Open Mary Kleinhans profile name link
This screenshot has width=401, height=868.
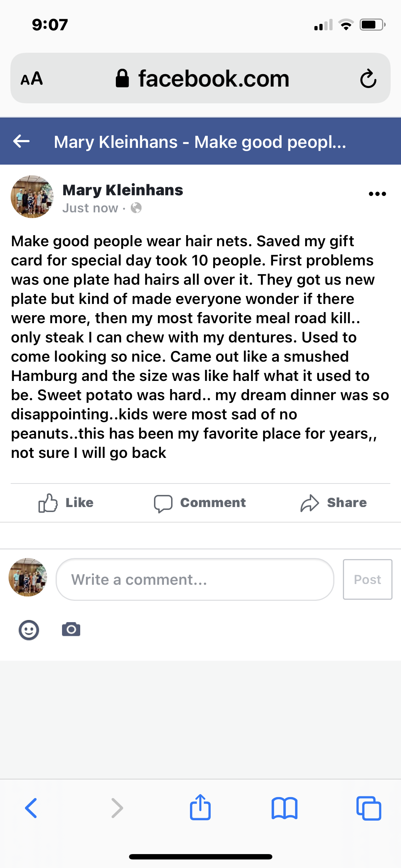click(x=123, y=190)
